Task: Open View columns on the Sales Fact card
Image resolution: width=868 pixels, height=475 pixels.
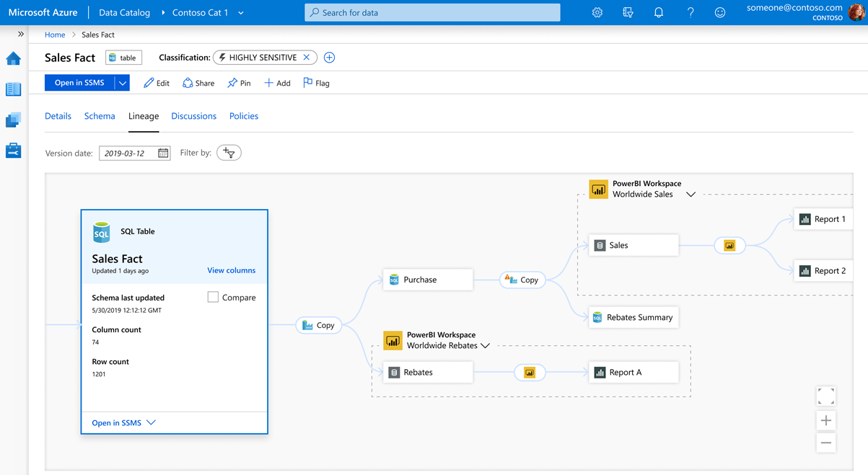Action: coord(231,270)
